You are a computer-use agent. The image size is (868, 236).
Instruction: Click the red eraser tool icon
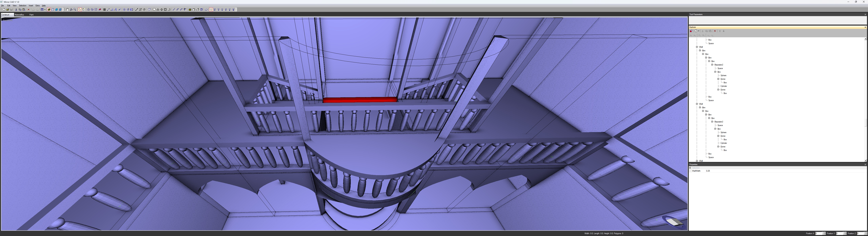(100, 9)
